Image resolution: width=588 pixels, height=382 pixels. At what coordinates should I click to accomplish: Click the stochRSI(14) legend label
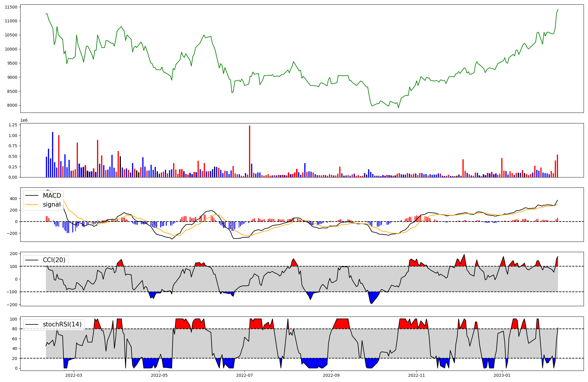62,324
